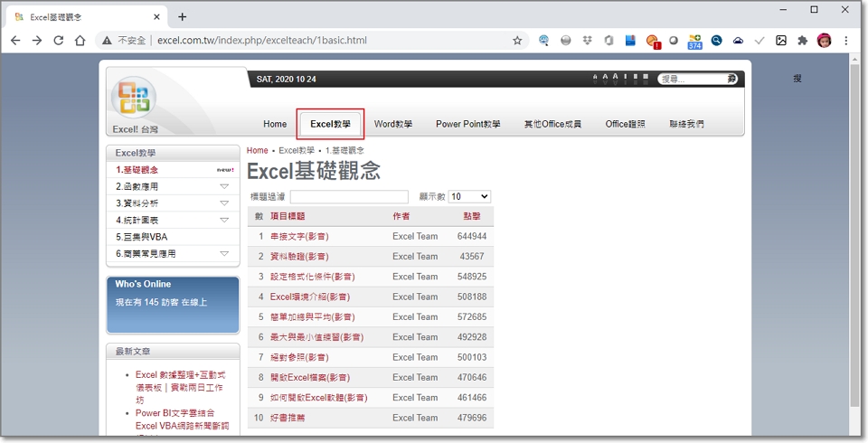Screen dimensions: 868x443
Task: Open latest article Excel 數據整理+互動式儀表板
Action: point(181,387)
